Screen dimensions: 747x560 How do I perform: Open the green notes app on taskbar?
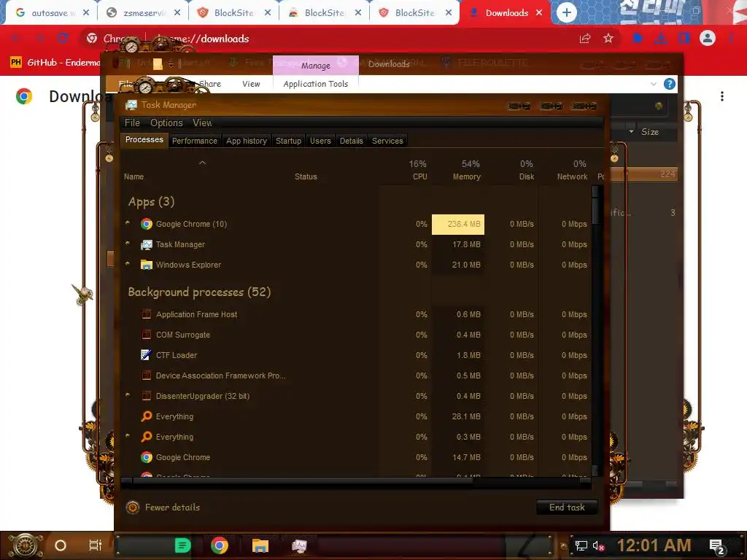[182, 545]
